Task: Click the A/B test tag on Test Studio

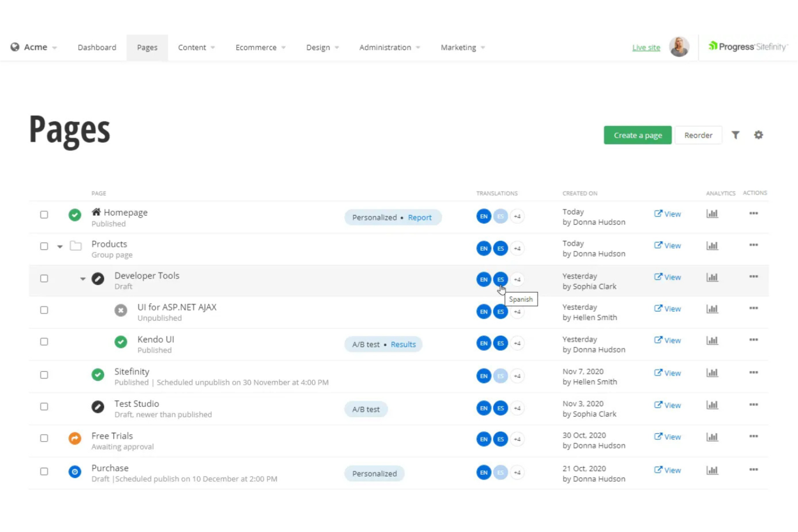Action: pyautogui.click(x=366, y=410)
